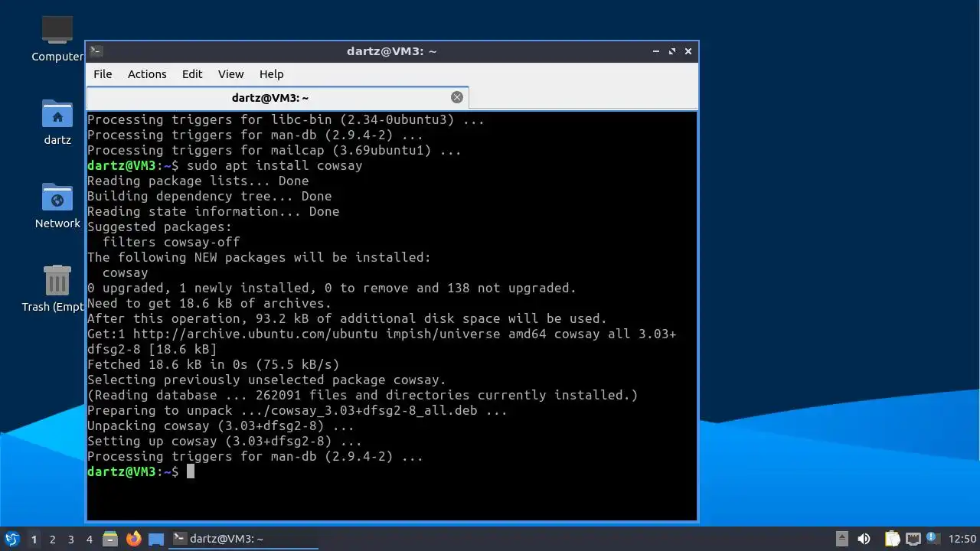Click 'Processing triggers for mailcap' line
This screenshot has width=980, height=551.
click(274, 150)
